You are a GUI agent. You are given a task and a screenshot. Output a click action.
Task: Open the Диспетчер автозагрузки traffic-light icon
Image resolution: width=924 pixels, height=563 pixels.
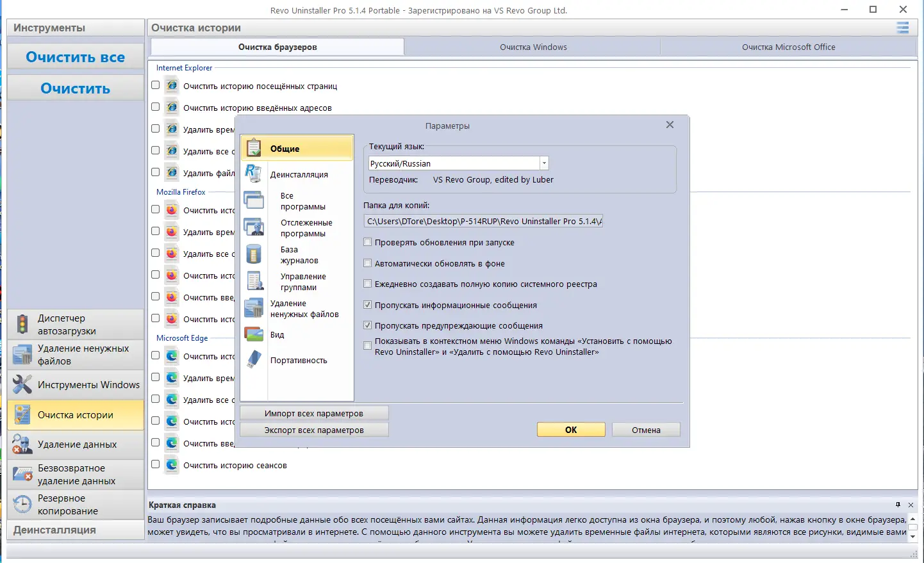[22, 324]
